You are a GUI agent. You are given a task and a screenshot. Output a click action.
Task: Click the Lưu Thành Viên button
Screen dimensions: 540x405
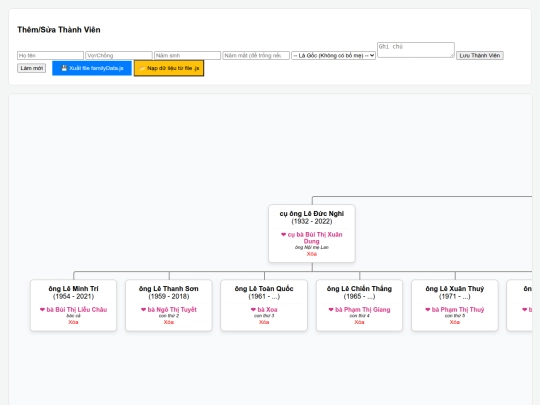click(x=480, y=55)
